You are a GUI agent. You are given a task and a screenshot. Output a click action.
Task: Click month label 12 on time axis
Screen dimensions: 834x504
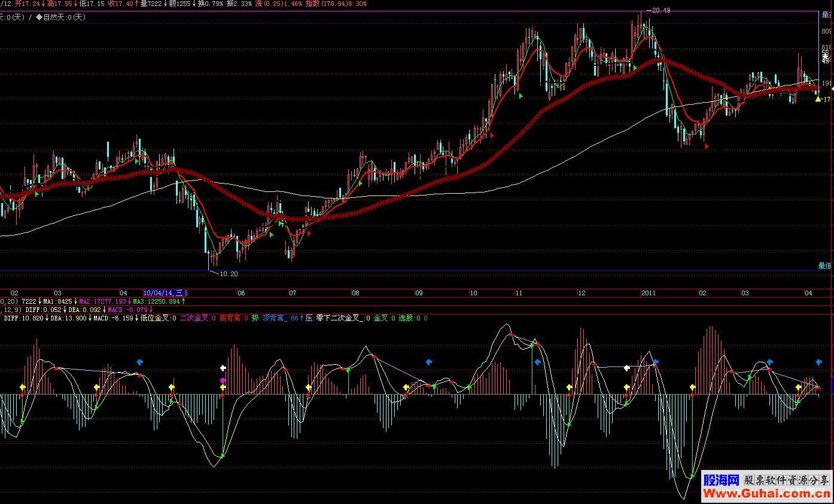click(x=582, y=293)
